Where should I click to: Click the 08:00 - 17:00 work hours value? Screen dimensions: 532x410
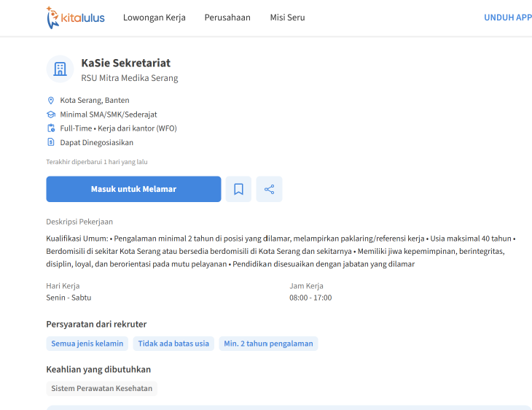pos(310,298)
